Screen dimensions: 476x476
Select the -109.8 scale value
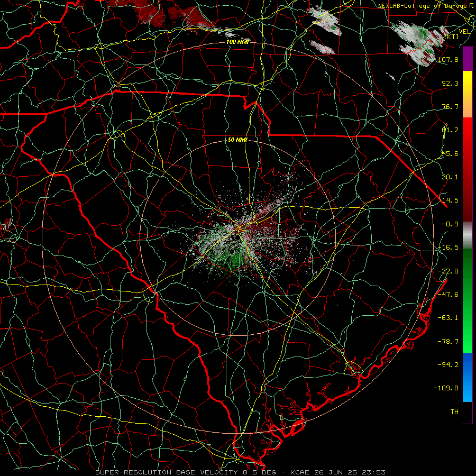(x=446, y=388)
